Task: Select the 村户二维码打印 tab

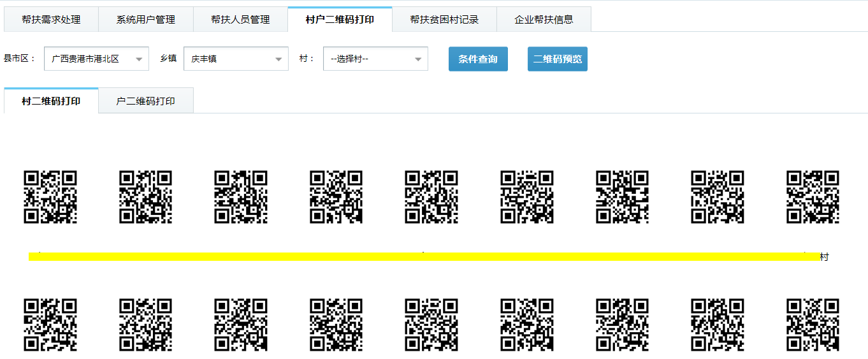Action: point(340,19)
